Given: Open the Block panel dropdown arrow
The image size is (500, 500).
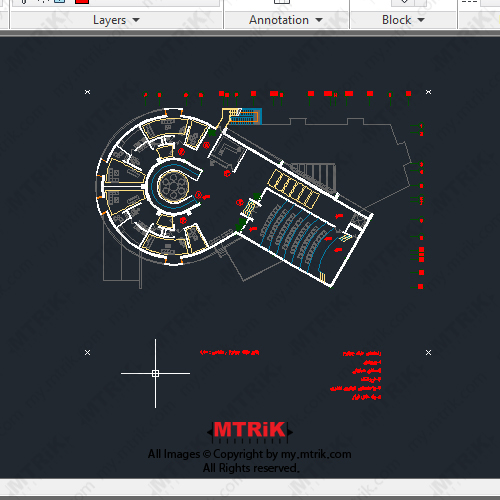Looking at the screenshot, I should tap(421, 20).
